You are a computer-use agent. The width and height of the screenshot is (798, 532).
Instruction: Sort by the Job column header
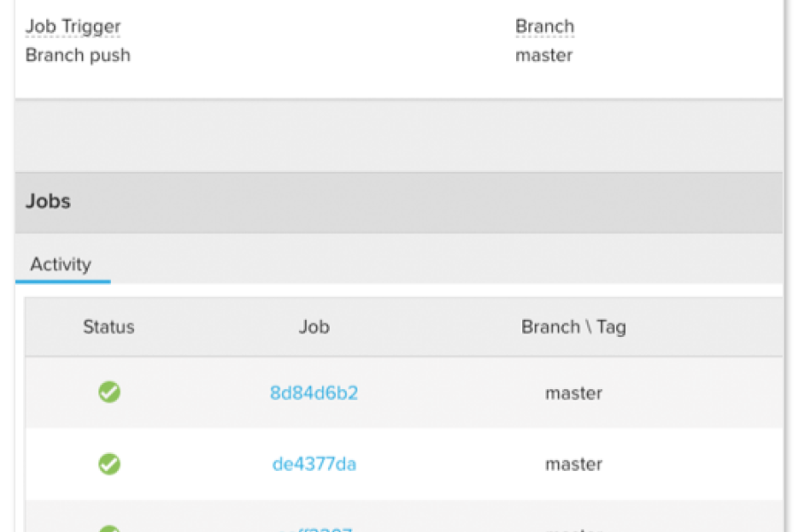coord(314,326)
